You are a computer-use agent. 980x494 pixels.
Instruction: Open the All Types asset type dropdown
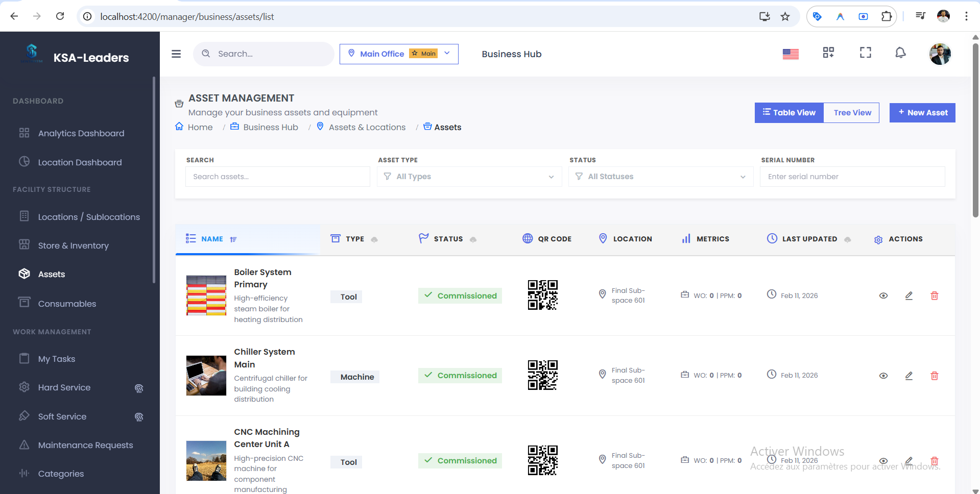point(469,177)
